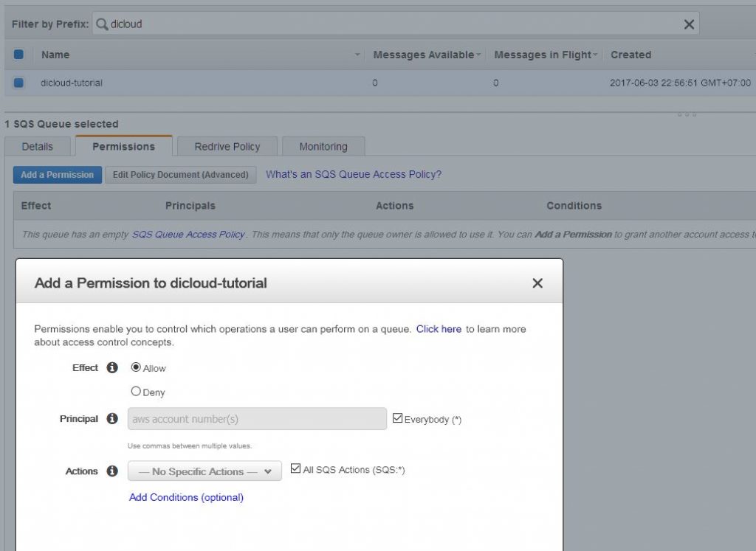The height and width of the screenshot is (551, 756).
Task: Switch to the Monitoring tab
Action: coord(323,146)
